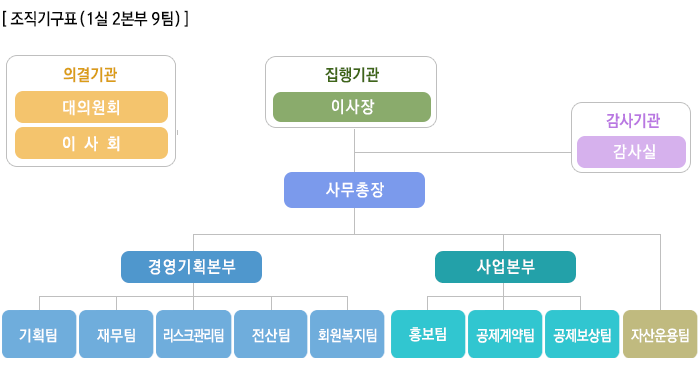Open the 감사실 purple box

pyautogui.click(x=631, y=152)
